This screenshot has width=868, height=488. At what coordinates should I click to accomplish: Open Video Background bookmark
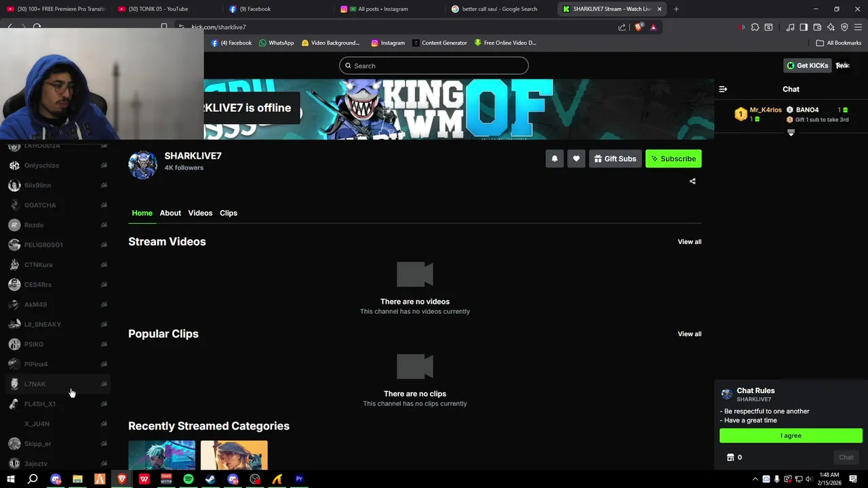pyautogui.click(x=330, y=43)
